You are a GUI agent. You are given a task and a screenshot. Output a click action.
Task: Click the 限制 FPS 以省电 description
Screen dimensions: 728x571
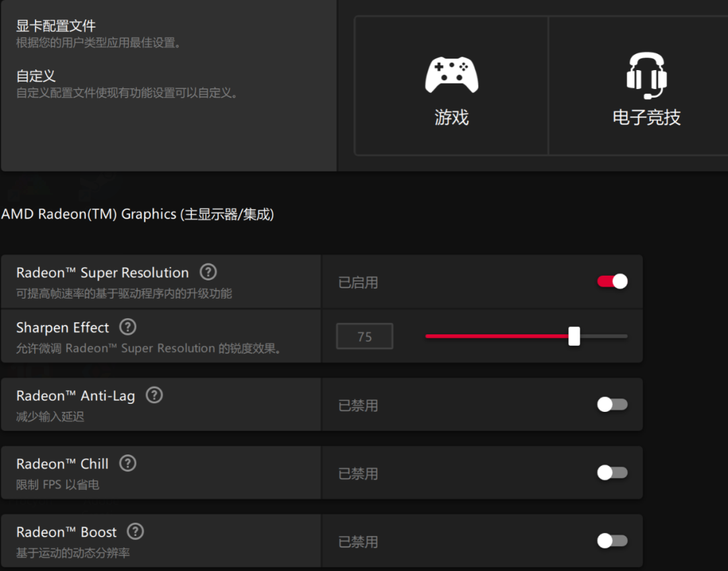57,485
